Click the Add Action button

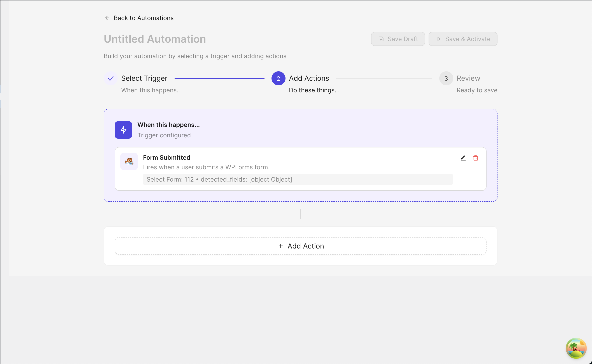click(300, 246)
